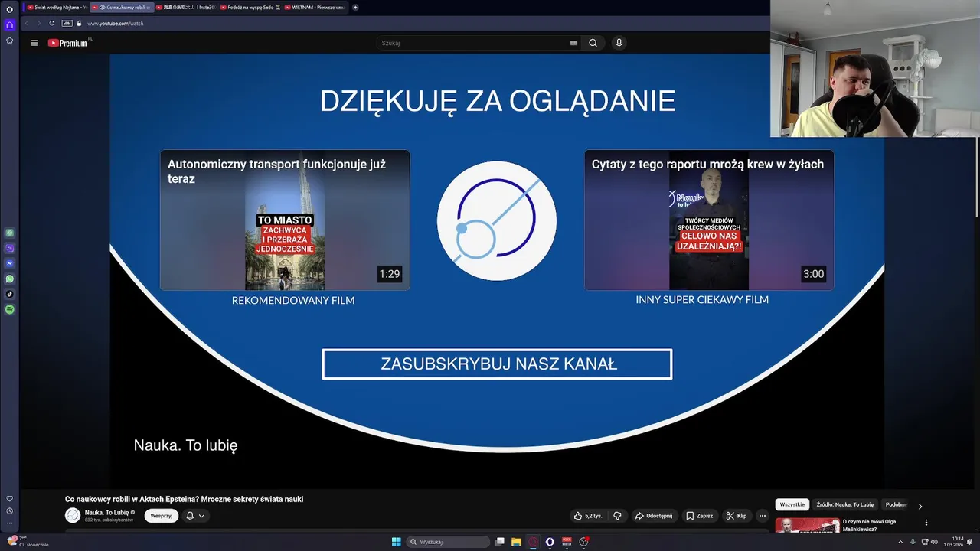
Task: Switch to Podróż na wyspę Sado tab
Action: [250, 7]
